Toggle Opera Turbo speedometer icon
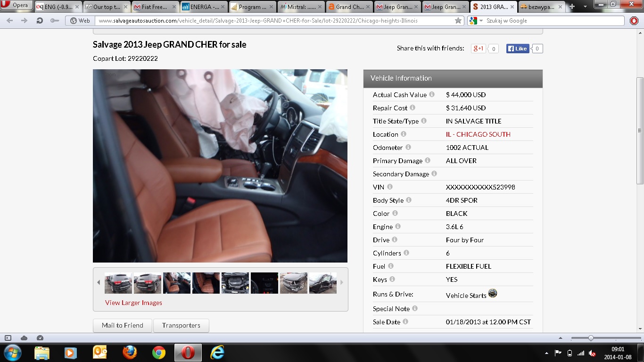Viewport: 644px width, 362px height. coord(40,338)
